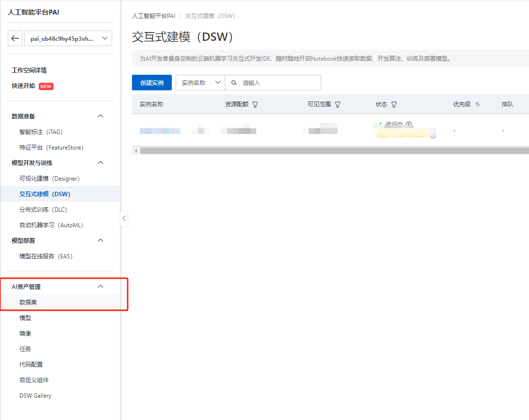The image size is (529, 420).
Task: Open 数据集 under AI资产管理
Action: pyautogui.click(x=28, y=302)
